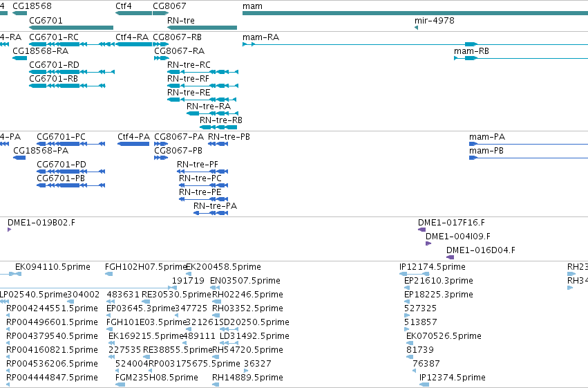
Task: Select the CG8067 gene glyph
Action: pyautogui.click(x=161, y=13)
